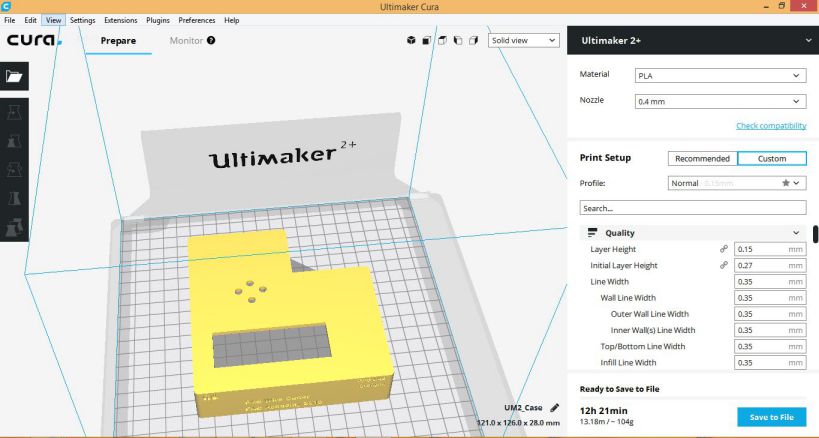Click the settings panel scrollbar

(815, 234)
